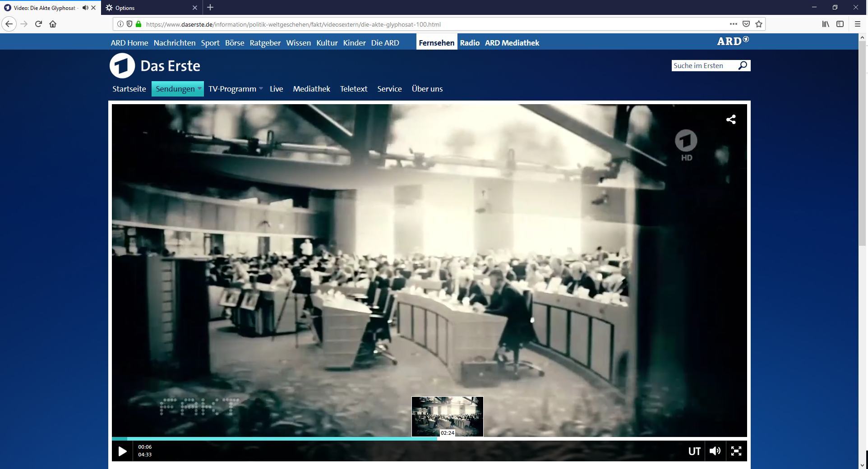This screenshot has width=868, height=469.
Task: Open page actions three-dot menu
Action: point(734,24)
